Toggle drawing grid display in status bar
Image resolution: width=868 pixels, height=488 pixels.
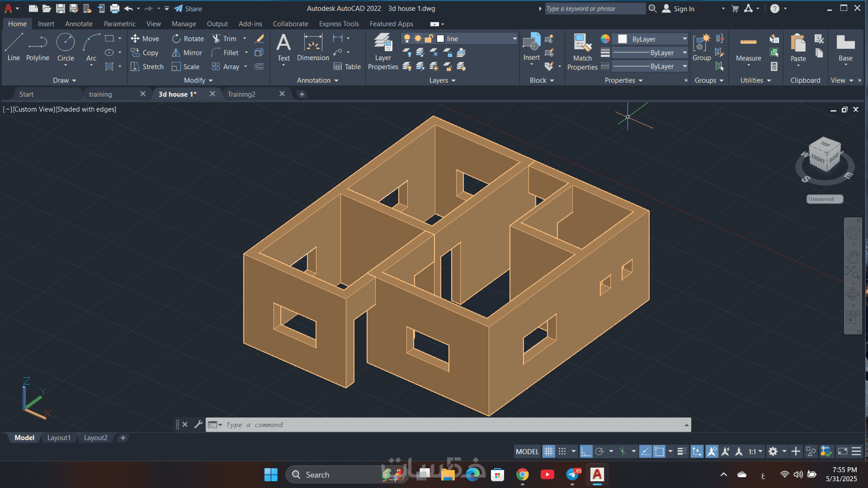[548, 451]
